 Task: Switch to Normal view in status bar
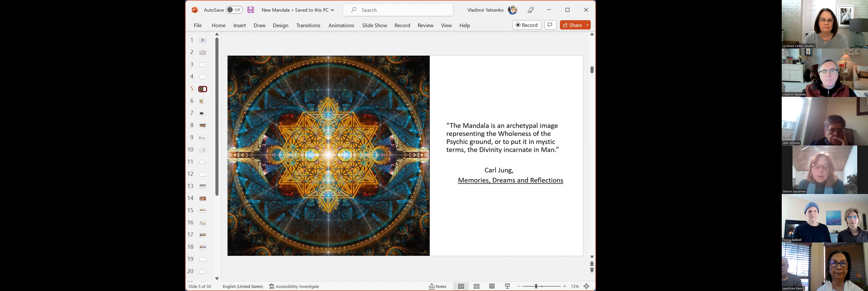click(x=461, y=286)
